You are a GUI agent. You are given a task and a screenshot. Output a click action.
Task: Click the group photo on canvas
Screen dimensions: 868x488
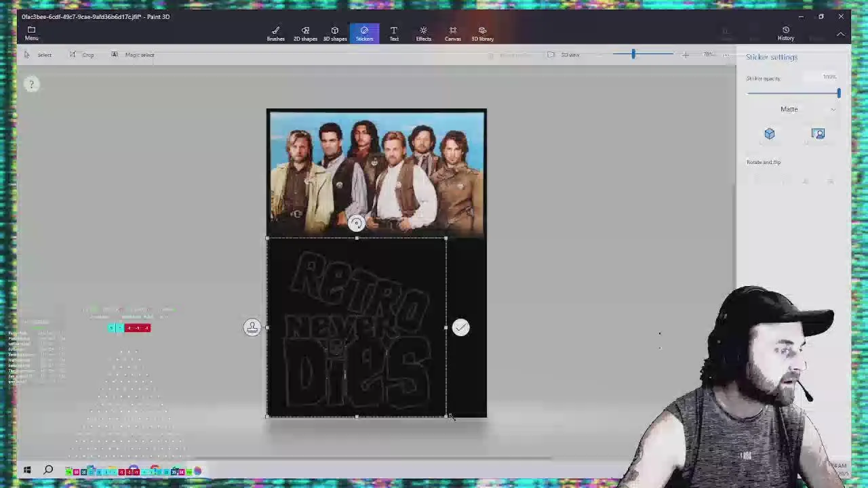tap(376, 174)
